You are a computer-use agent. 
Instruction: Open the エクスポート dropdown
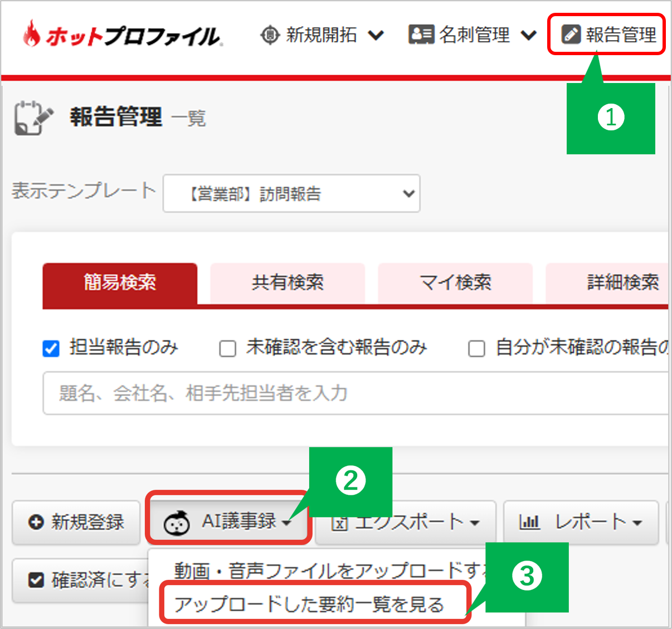coord(406,523)
